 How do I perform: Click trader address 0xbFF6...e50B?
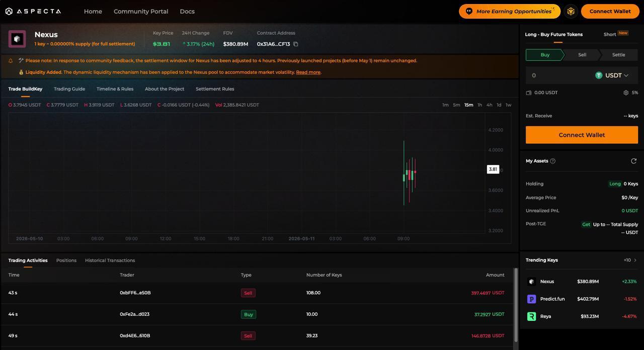coord(135,293)
